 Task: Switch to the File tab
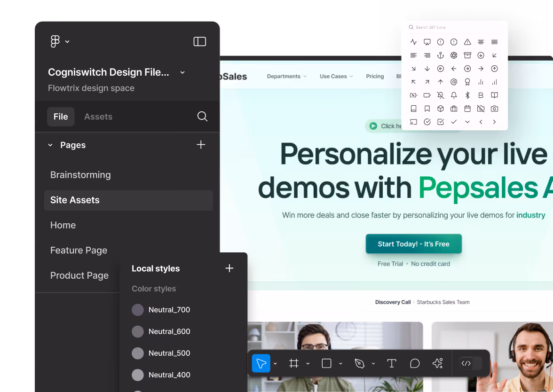click(61, 117)
